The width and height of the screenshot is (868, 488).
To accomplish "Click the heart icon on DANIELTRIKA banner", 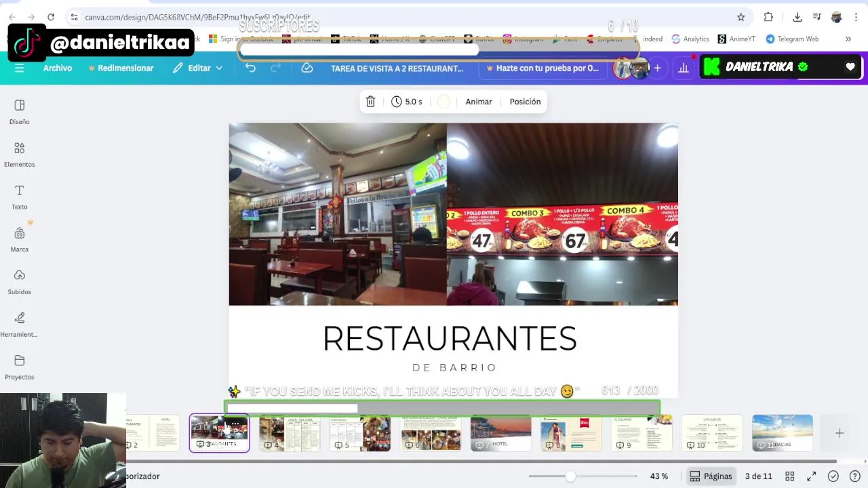I will (850, 67).
